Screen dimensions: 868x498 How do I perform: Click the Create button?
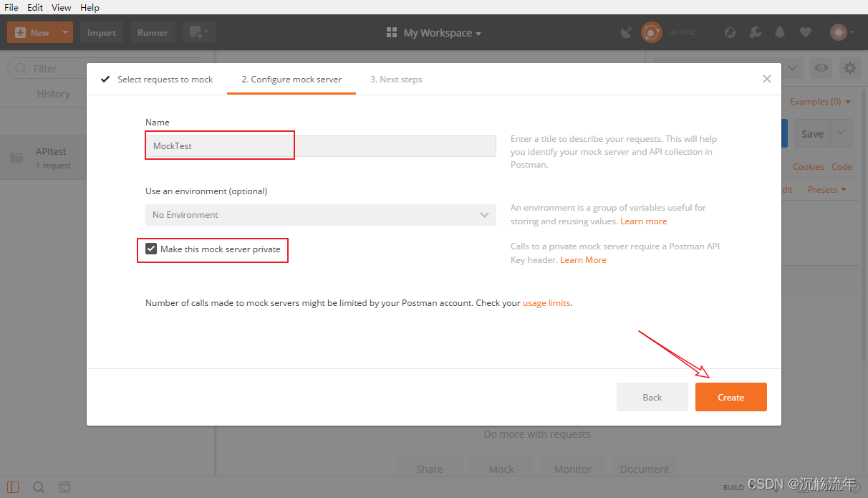[730, 397]
